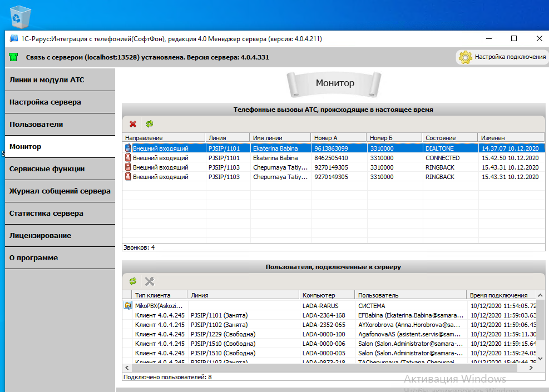Select the Монитор section

point(60,147)
